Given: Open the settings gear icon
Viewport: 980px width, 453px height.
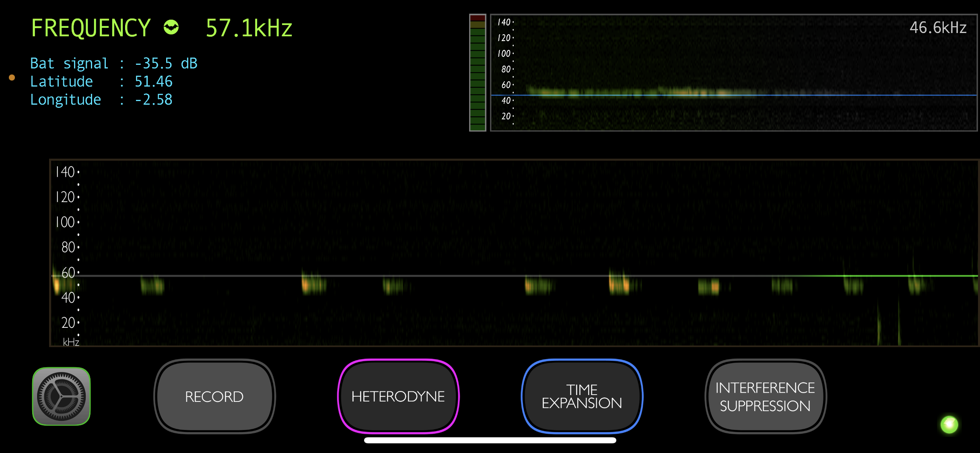Looking at the screenshot, I should (x=61, y=396).
